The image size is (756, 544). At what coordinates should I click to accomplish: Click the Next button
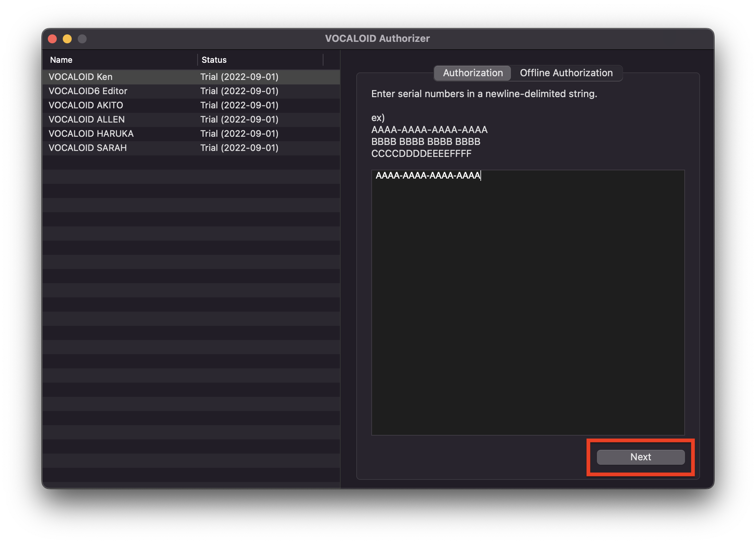(640, 457)
